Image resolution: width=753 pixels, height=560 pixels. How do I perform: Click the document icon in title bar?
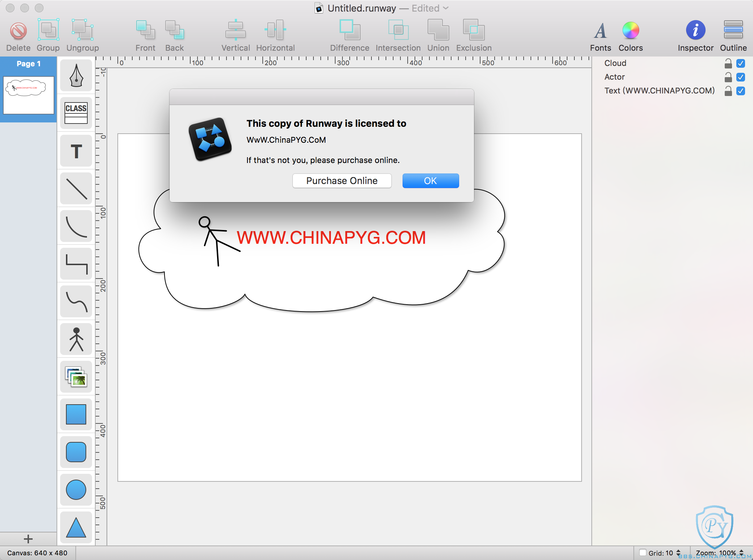coord(319,8)
